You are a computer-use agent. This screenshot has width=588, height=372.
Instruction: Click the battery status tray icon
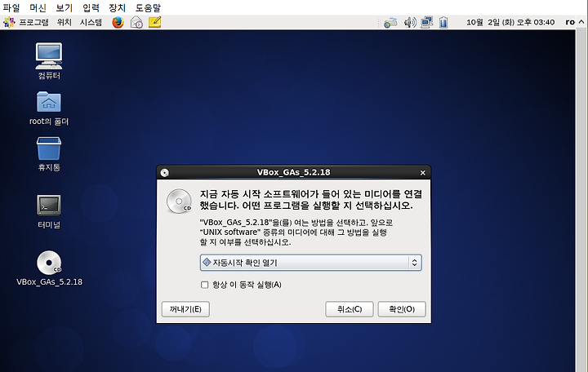pos(443,23)
